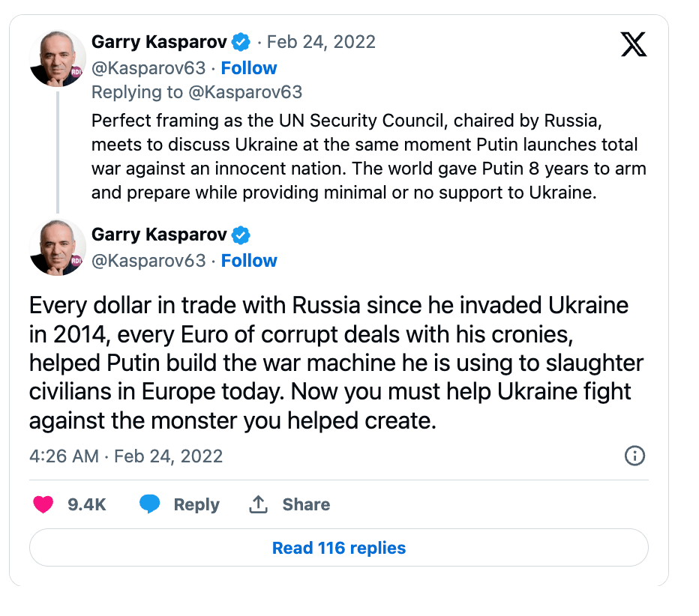Click verified badge on second tweet

(x=241, y=235)
